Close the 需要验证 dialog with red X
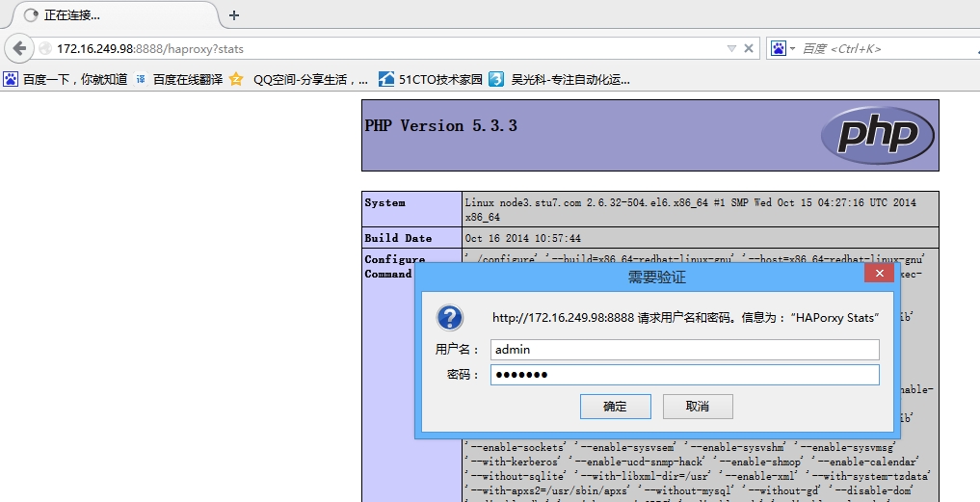Image resolution: width=980 pixels, height=502 pixels. pos(880,274)
